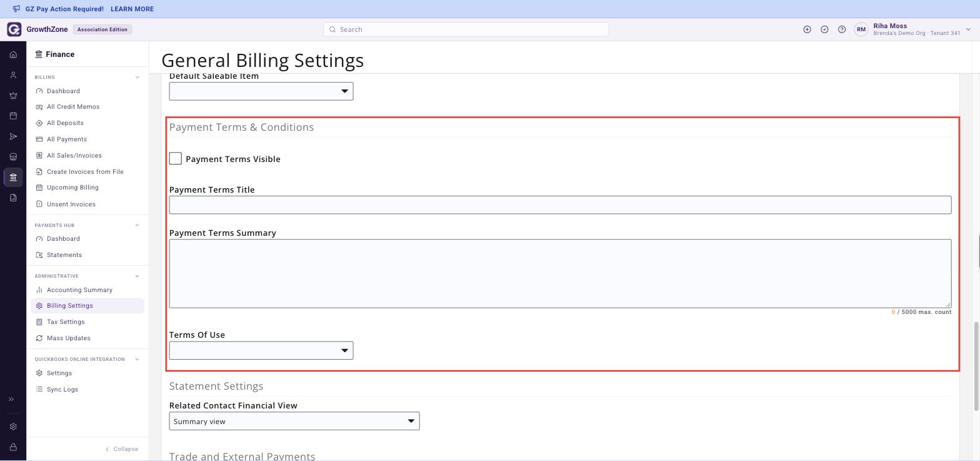Collapse the QuickBooks Online Integration chevron
Viewport: 980px width, 461px height.
pos(137,359)
